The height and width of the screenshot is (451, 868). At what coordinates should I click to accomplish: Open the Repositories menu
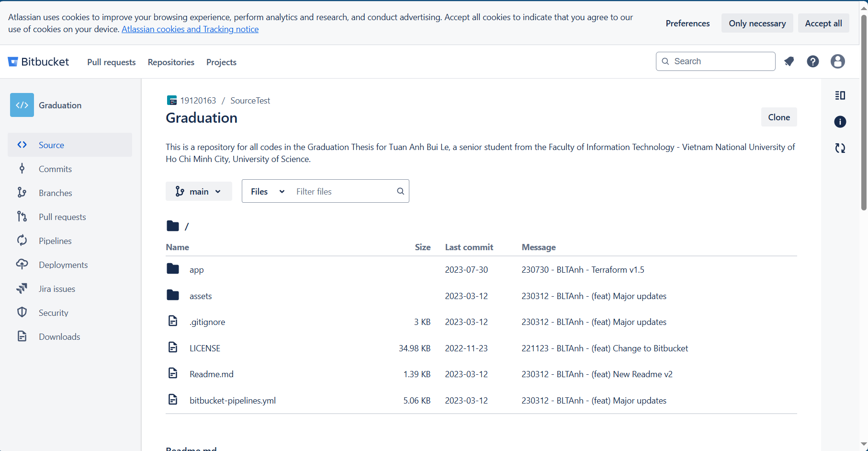tap(171, 62)
